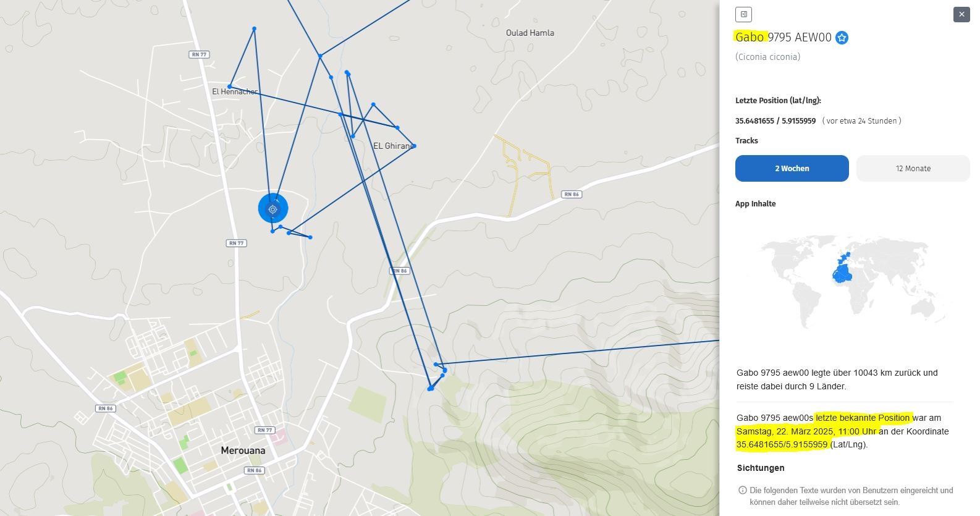Click the northernmost track point above El Hennacher
This screenshot has height=516, width=980.
tap(254, 28)
